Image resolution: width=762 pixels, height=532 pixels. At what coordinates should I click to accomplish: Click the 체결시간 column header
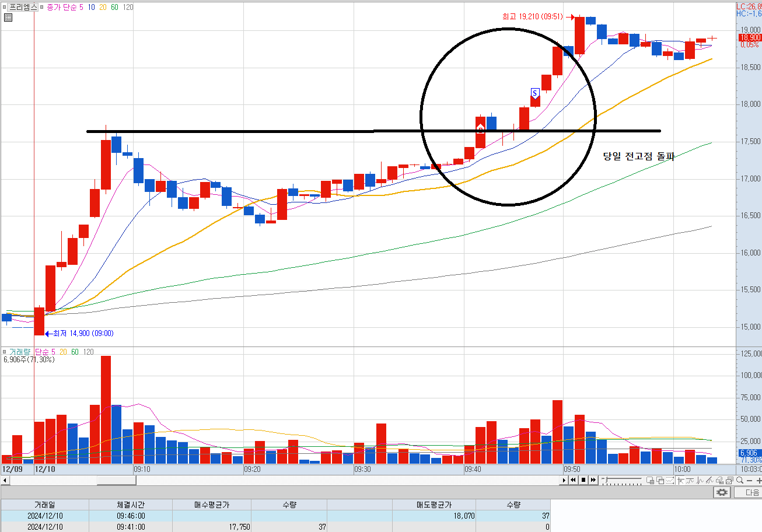131,505
